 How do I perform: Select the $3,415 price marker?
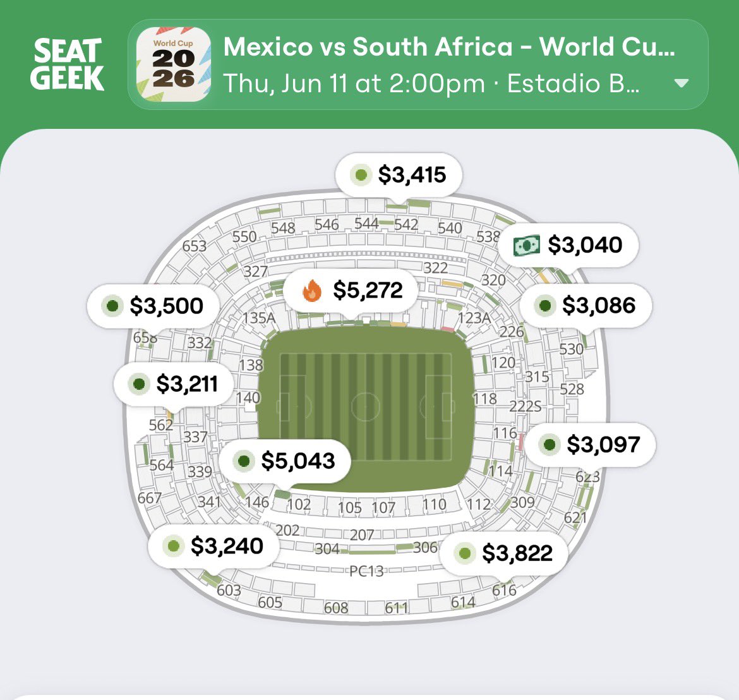tap(399, 175)
